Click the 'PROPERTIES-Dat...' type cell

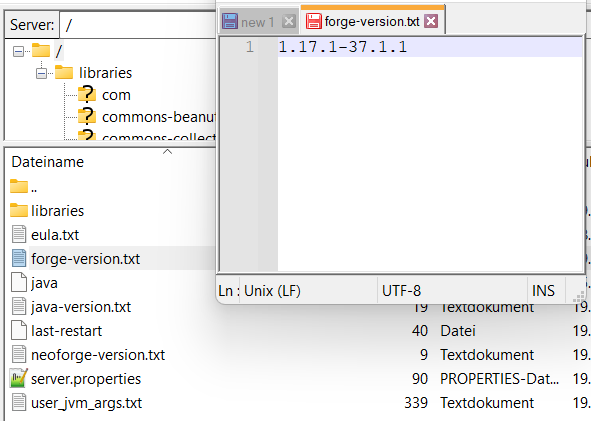point(499,379)
